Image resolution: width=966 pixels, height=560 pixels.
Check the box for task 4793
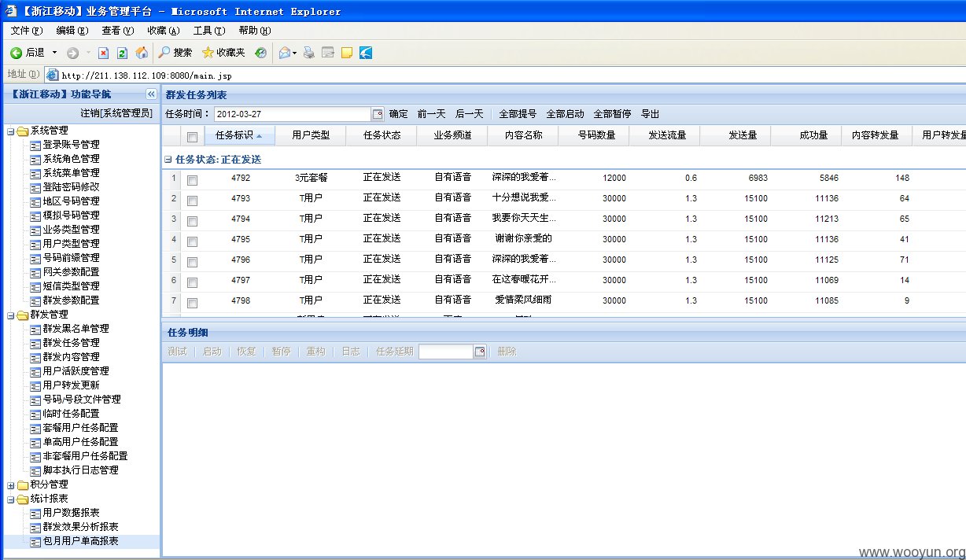192,201
